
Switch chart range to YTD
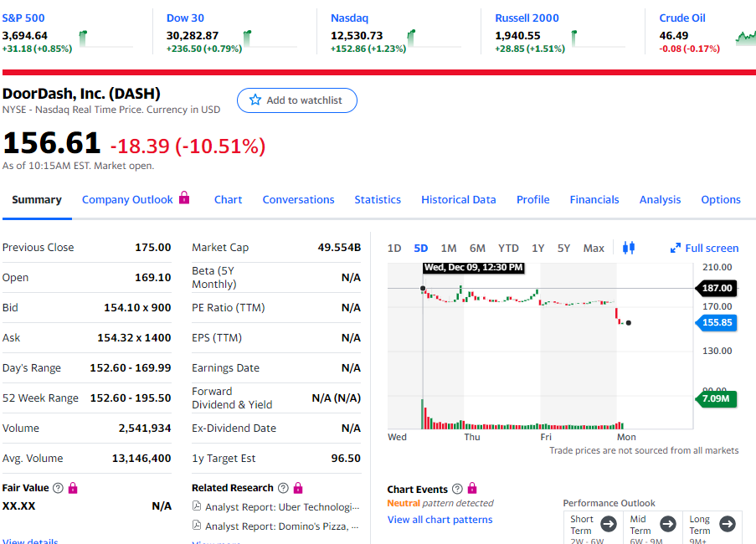508,248
